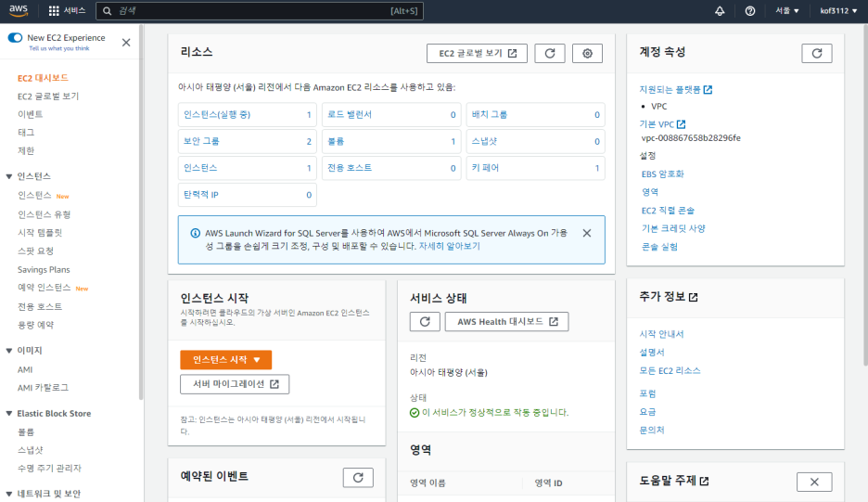Image resolution: width=868 pixels, height=502 pixels.
Task: Open 태그 in the sidebar
Action: tap(26, 133)
